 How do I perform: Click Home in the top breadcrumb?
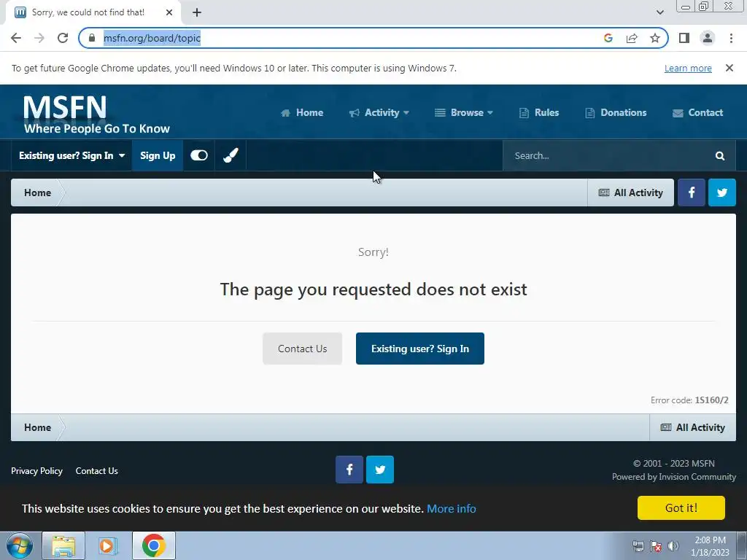(38, 192)
